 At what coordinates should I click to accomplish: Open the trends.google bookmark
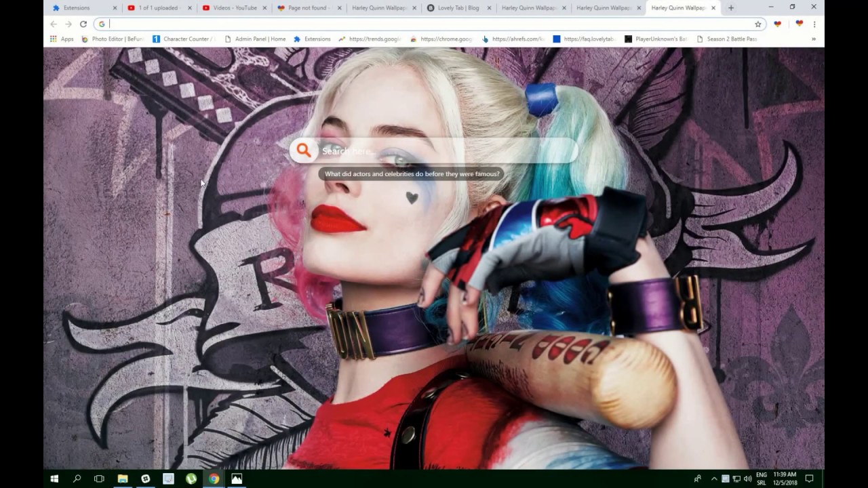click(x=370, y=39)
